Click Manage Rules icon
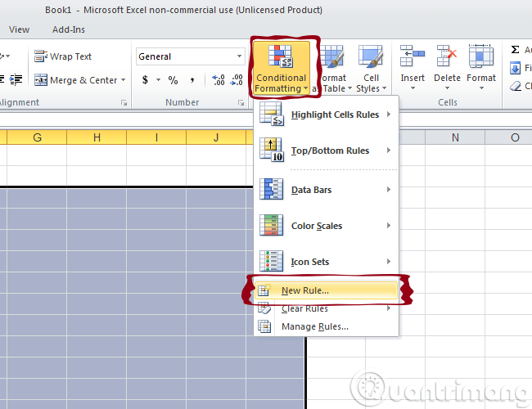The width and height of the screenshot is (532, 409). click(264, 326)
